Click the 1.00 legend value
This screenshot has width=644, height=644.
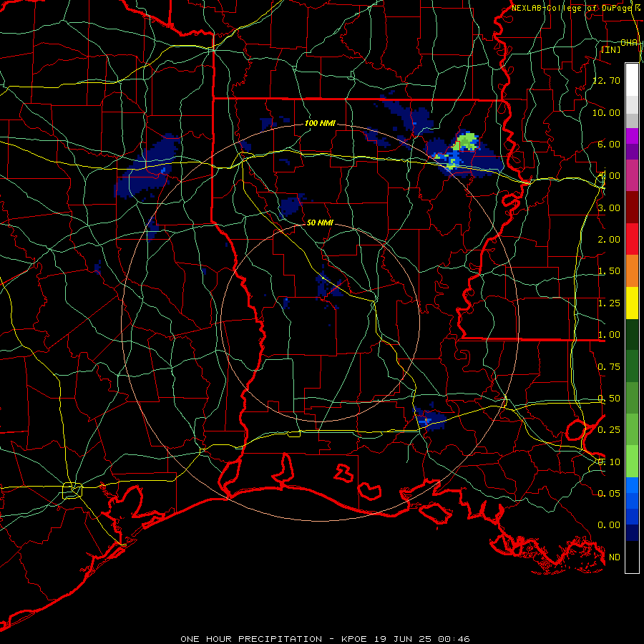coord(609,335)
